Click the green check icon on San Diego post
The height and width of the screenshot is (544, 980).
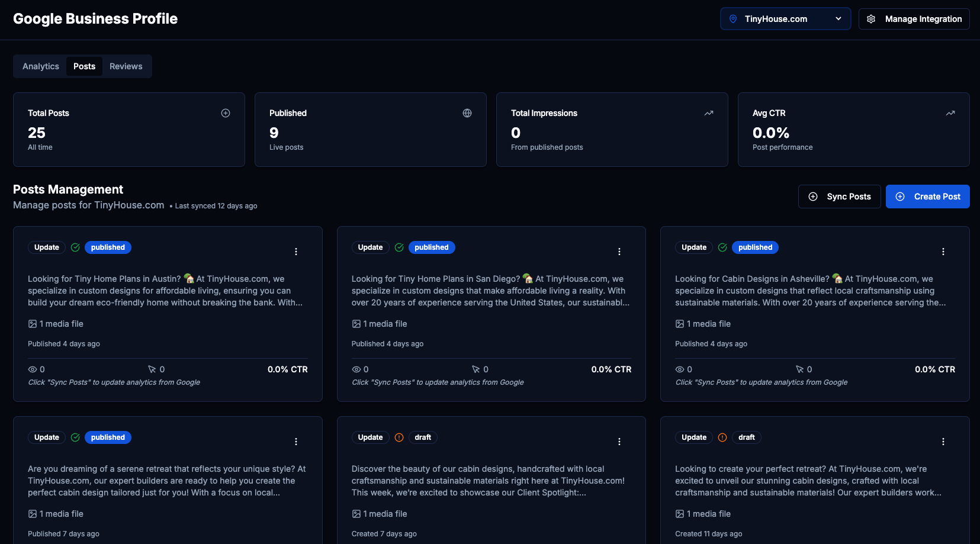399,247
